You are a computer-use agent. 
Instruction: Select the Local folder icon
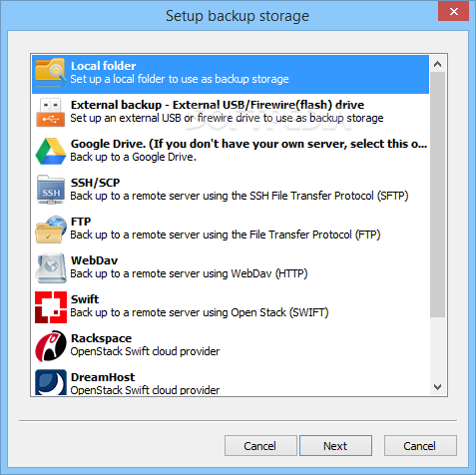click(x=51, y=73)
